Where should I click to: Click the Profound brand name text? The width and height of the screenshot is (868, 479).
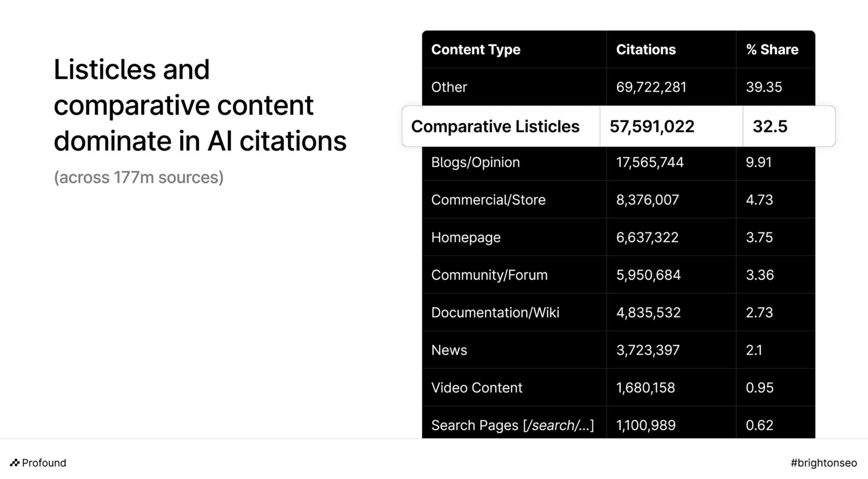click(x=44, y=463)
